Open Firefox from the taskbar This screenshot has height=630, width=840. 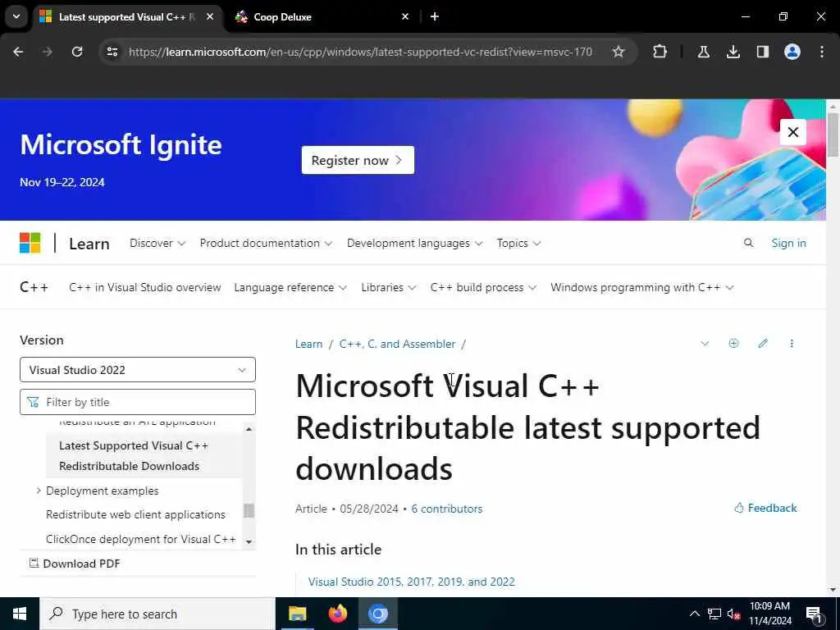337,614
